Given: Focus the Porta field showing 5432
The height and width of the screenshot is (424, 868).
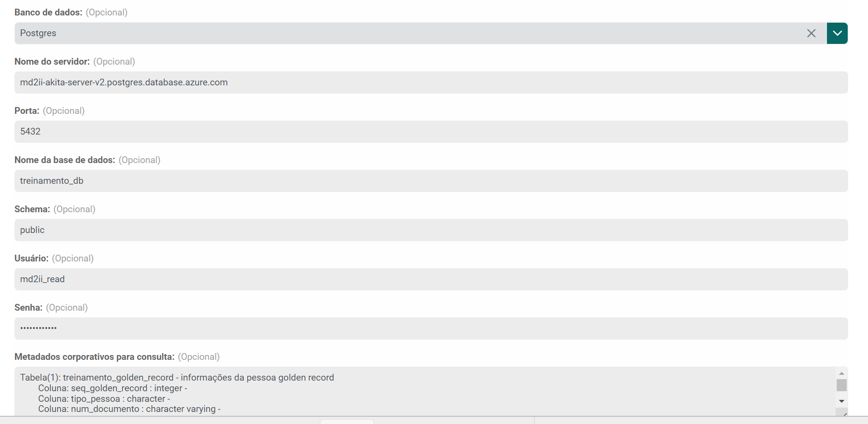Looking at the screenshot, I should click(x=431, y=132).
